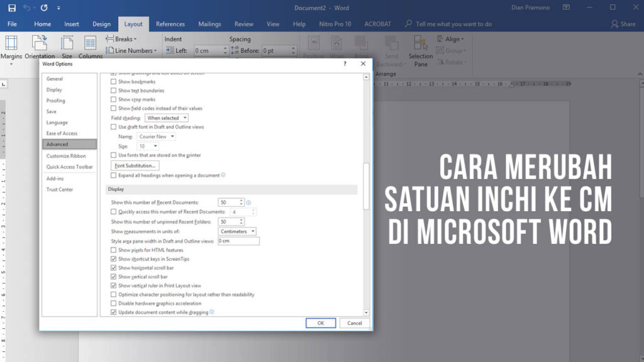This screenshot has height=362, width=644.
Task: Click info icon beside Update document content
Action: pos(211,312)
